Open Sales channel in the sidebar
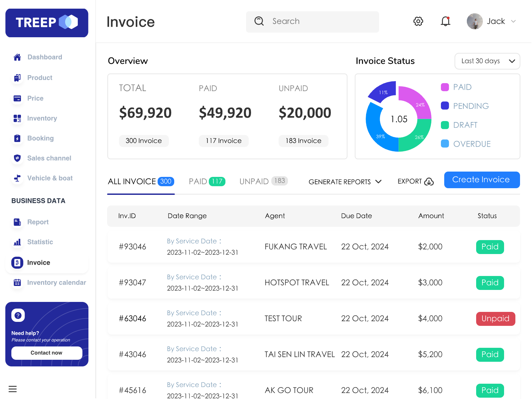532x399 pixels. [49, 158]
